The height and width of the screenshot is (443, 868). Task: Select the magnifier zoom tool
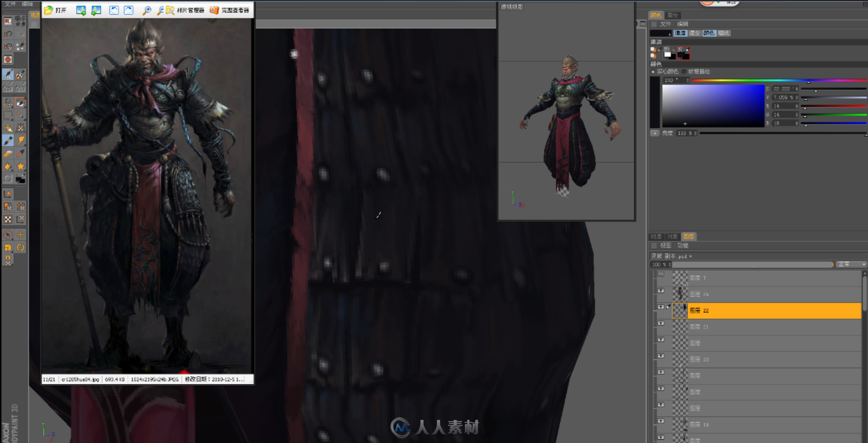8,102
